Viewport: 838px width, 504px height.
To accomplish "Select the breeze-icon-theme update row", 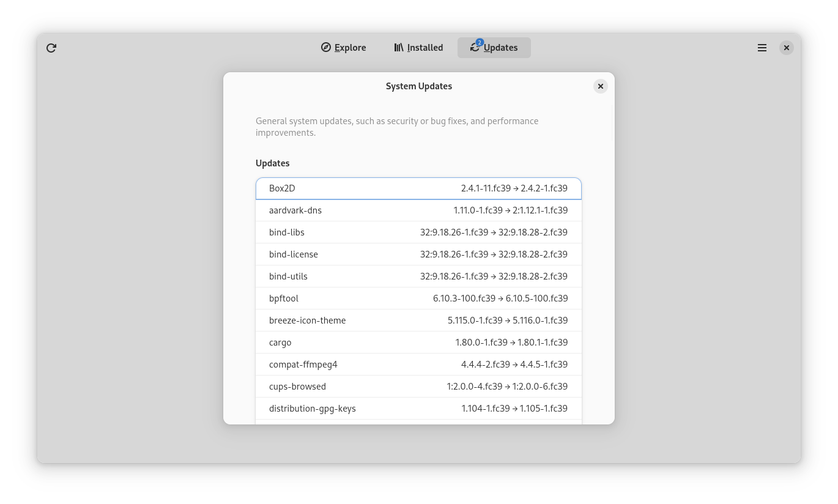I will (x=418, y=321).
